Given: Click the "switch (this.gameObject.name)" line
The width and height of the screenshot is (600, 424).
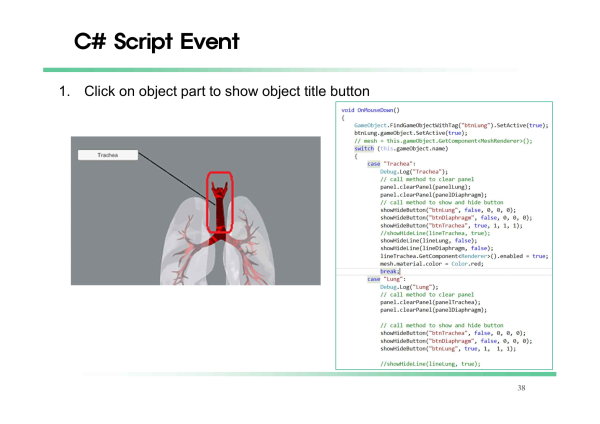Looking at the screenshot, I should pyautogui.click(x=401, y=148).
